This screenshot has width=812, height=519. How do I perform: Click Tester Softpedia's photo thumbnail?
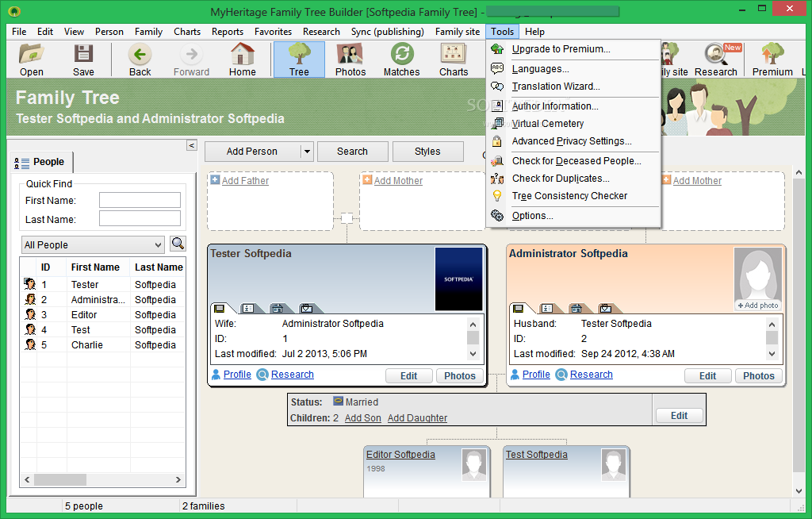click(x=458, y=279)
